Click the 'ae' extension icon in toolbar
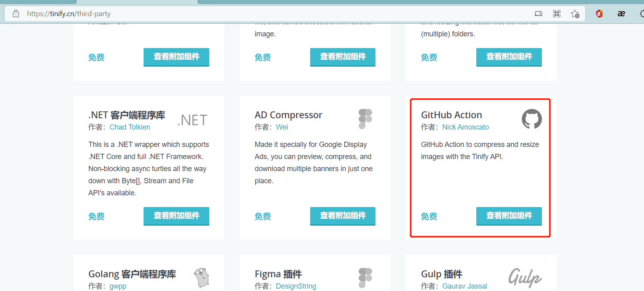 (621, 14)
